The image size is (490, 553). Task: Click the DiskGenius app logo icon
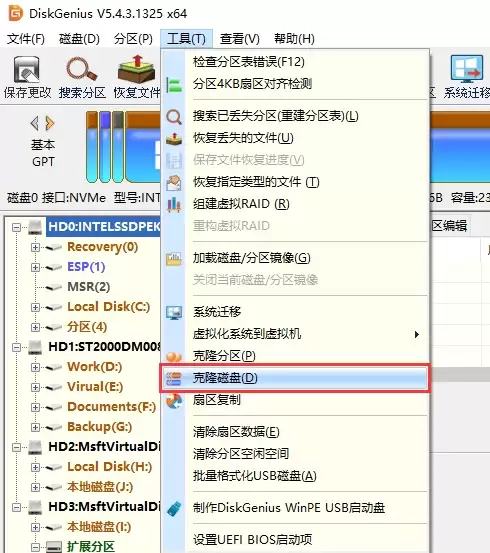click(15, 13)
